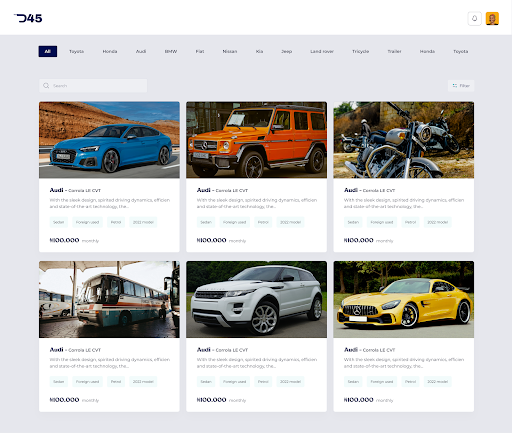The width and height of the screenshot is (512, 433).
Task: Click Sedan tag on orange G-Wagon card
Action: click(x=206, y=222)
